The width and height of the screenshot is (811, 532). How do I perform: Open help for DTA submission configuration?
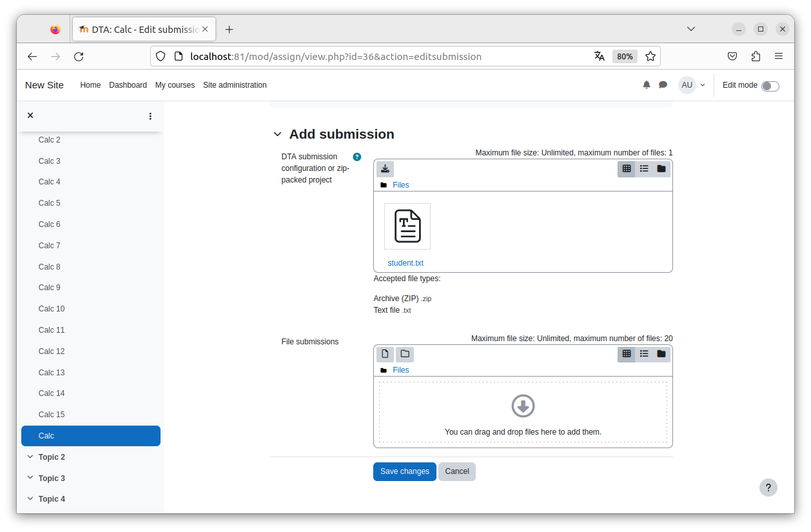tap(357, 157)
